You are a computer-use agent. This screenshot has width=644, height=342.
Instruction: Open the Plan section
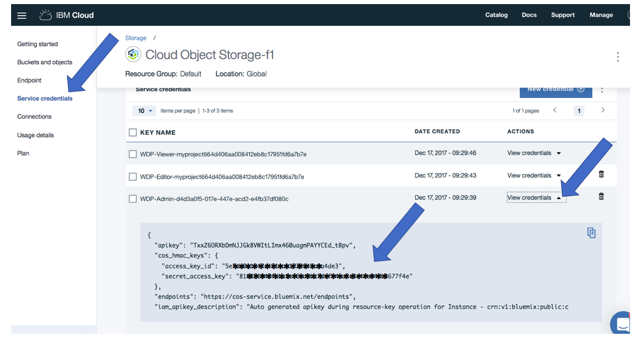click(x=23, y=153)
